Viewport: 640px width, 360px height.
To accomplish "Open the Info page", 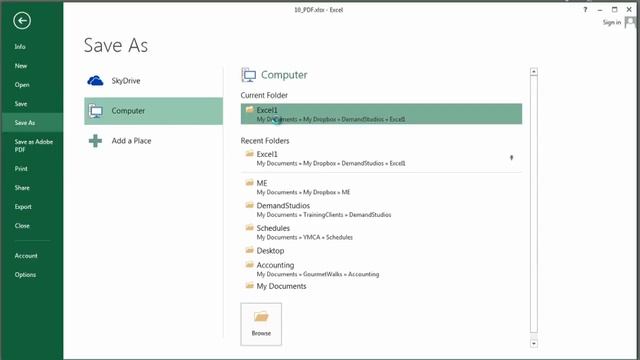I will 20,47.
